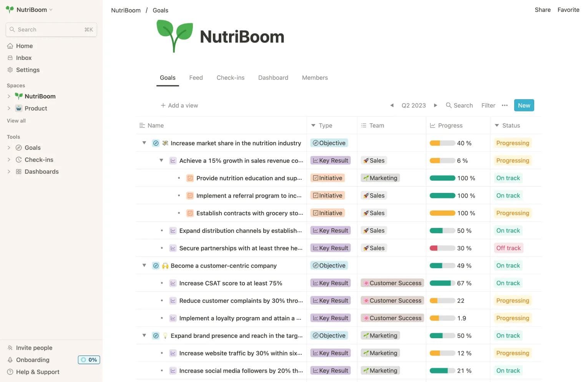The image size is (588, 382).
Task: Open Settings from the sidebar
Action: click(x=28, y=70)
